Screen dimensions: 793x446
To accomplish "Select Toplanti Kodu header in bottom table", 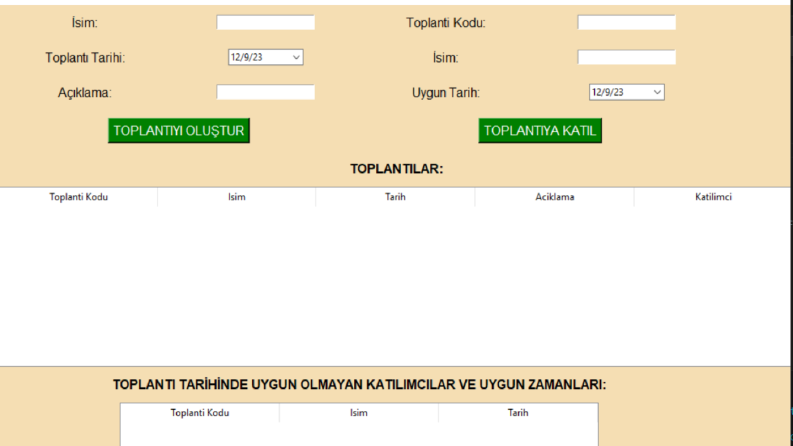I will coord(200,413).
